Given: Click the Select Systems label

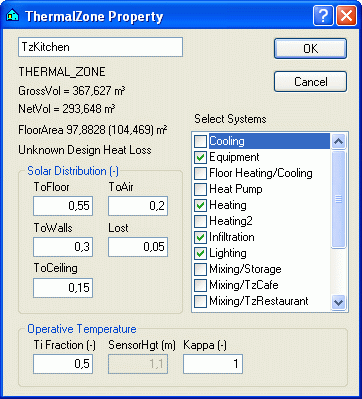Looking at the screenshot, I should pos(230,119).
